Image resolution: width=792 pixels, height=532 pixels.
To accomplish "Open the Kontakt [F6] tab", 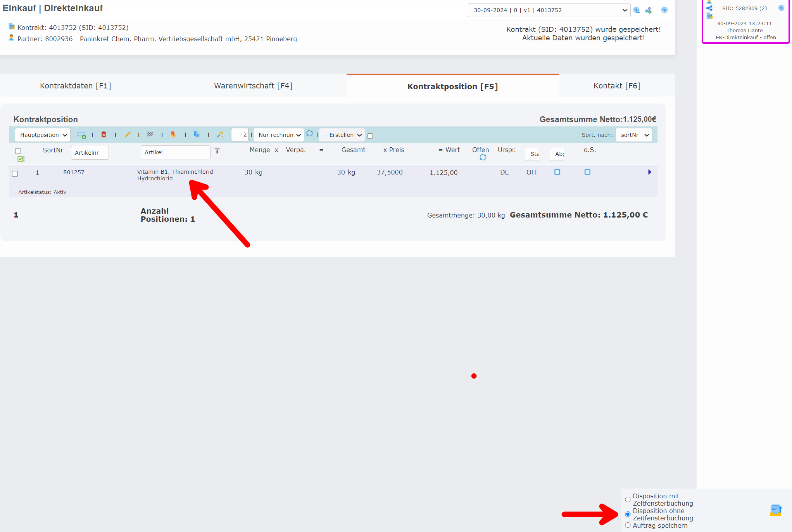I will pos(616,85).
